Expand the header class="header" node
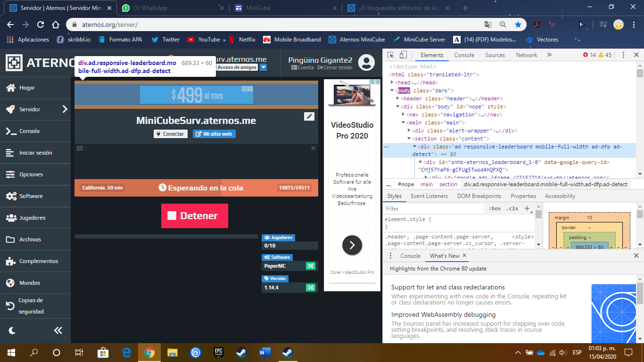644x362 pixels. tap(397, 99)
